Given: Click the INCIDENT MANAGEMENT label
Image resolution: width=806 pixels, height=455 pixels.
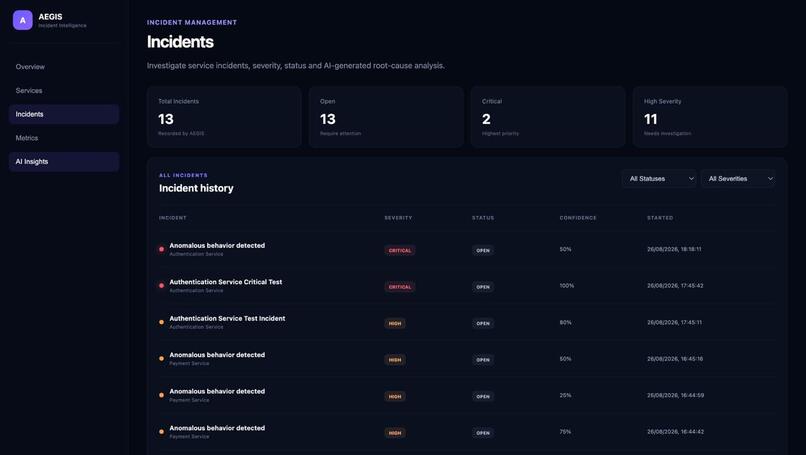Looking at the screenshot, I should (192, 23).
